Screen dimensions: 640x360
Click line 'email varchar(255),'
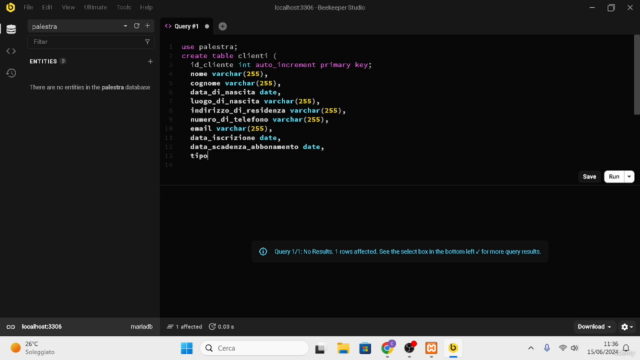pyautogui.click(x=231, y=128)
